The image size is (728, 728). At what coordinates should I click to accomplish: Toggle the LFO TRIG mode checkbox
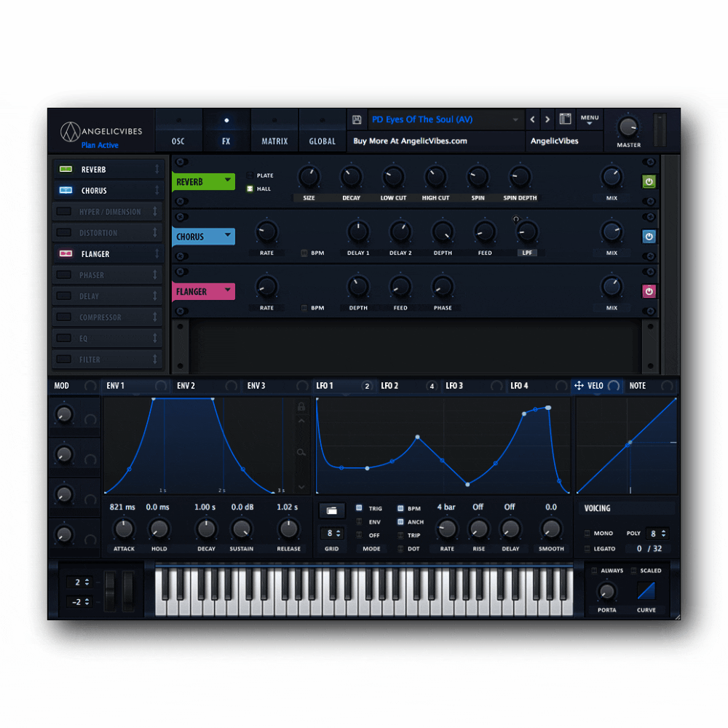click(359, 508)
